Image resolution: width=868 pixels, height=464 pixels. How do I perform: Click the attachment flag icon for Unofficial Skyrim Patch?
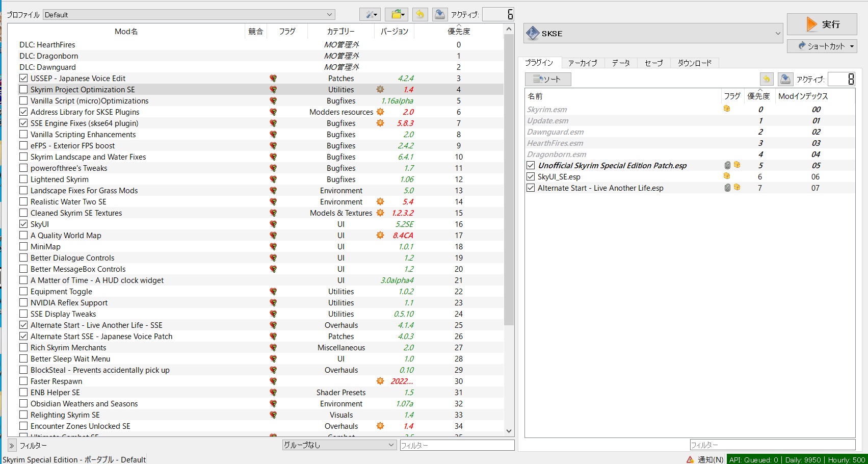[727, 165]
